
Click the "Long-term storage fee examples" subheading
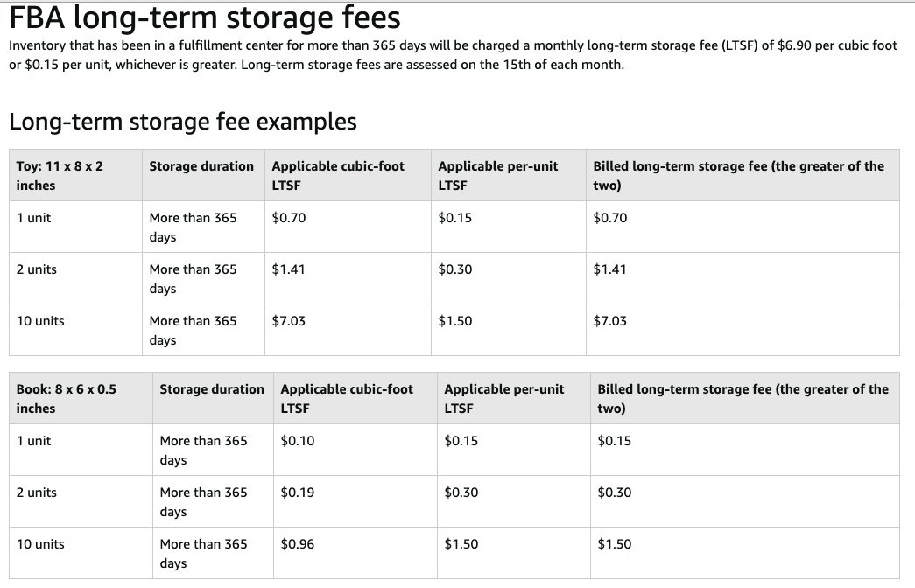tap(183, 122)
